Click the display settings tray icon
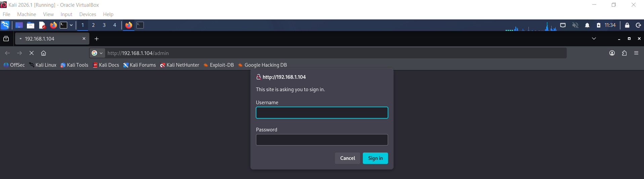The width and height of the screenshot is (644, 179). click(x=563, y=25)
